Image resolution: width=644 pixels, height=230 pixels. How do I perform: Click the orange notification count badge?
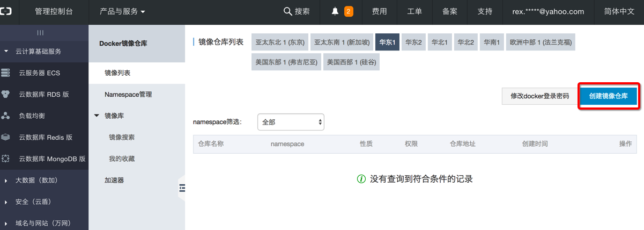point(349,11)
